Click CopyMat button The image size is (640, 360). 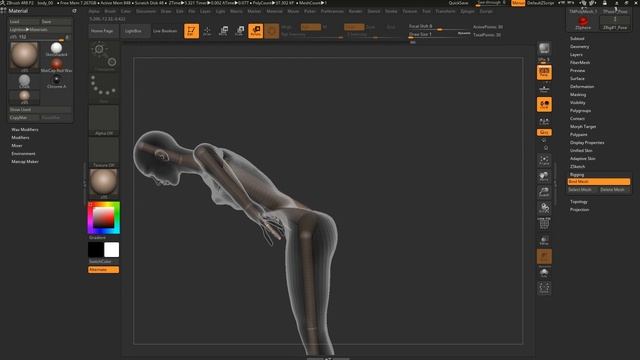(24, 118)
